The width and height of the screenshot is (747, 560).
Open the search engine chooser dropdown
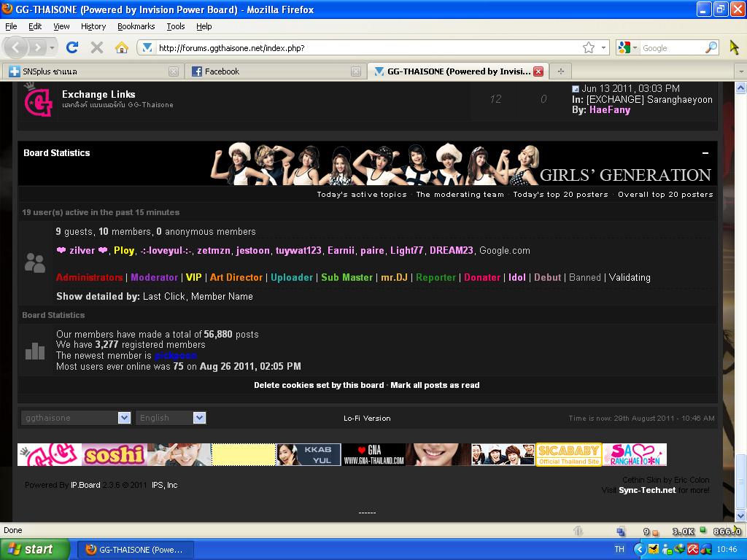pos(635,47)
